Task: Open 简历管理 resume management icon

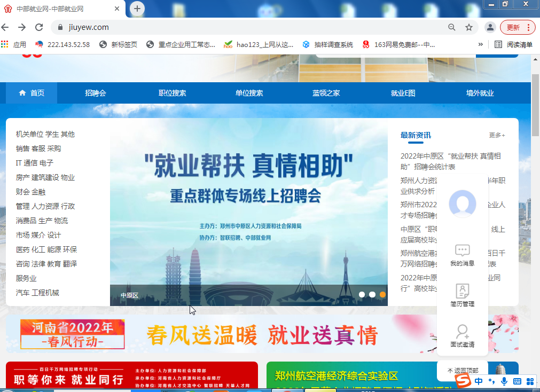Action: pyautogui.click(x=463, y=295)
